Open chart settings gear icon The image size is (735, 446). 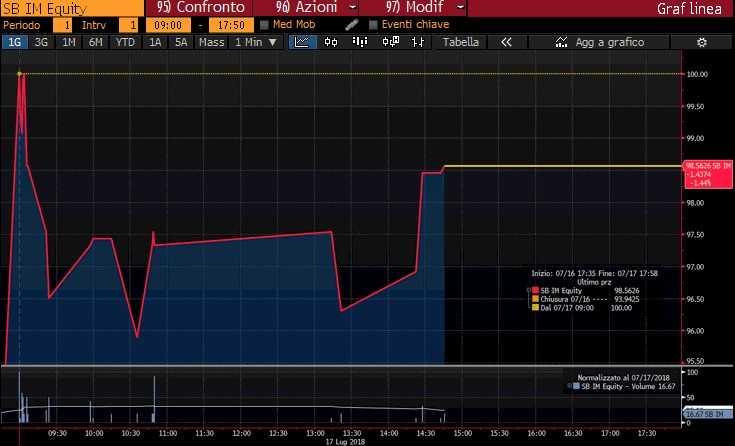tap(701, 43)
